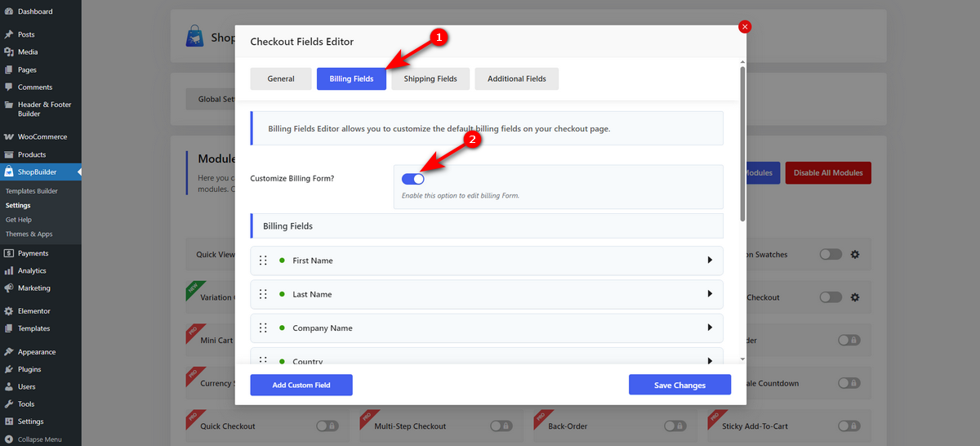Click the Billing Fields section heading
This screenshot has width=980, height=446.
[x=287, y=225]
